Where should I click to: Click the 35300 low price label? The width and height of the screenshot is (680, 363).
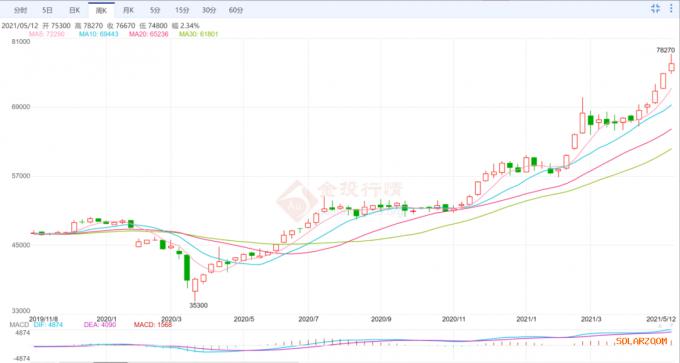coord(198,305)
